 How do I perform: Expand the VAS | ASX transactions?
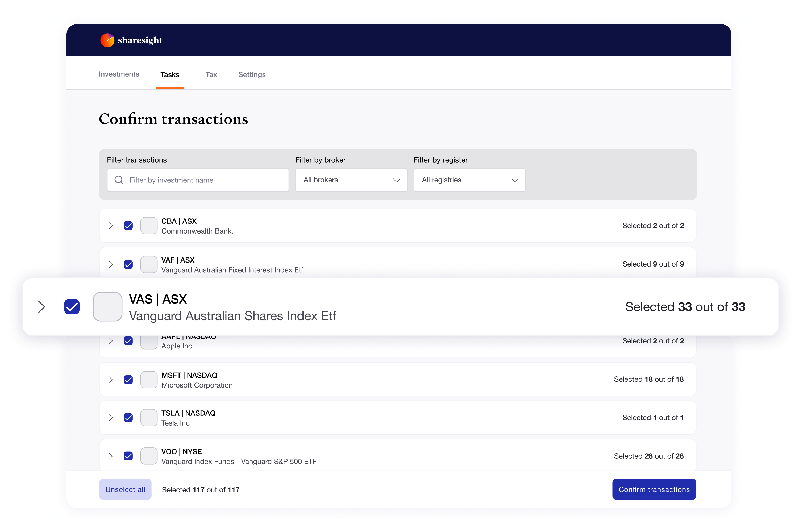[42, 307]
